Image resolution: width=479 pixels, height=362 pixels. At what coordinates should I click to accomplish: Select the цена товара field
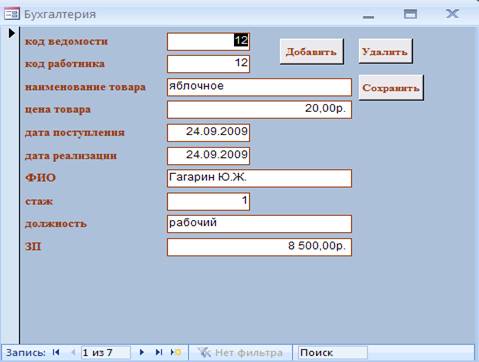[x=259, y=110]
